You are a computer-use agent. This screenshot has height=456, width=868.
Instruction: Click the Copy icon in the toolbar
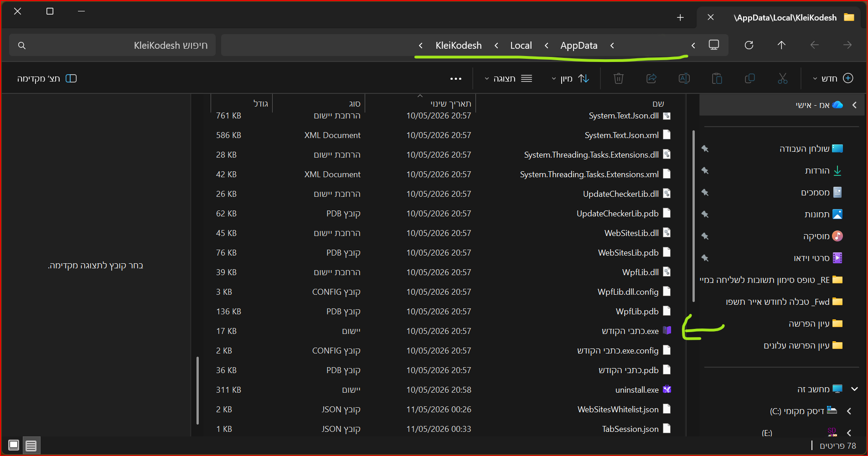pos(749,79)
